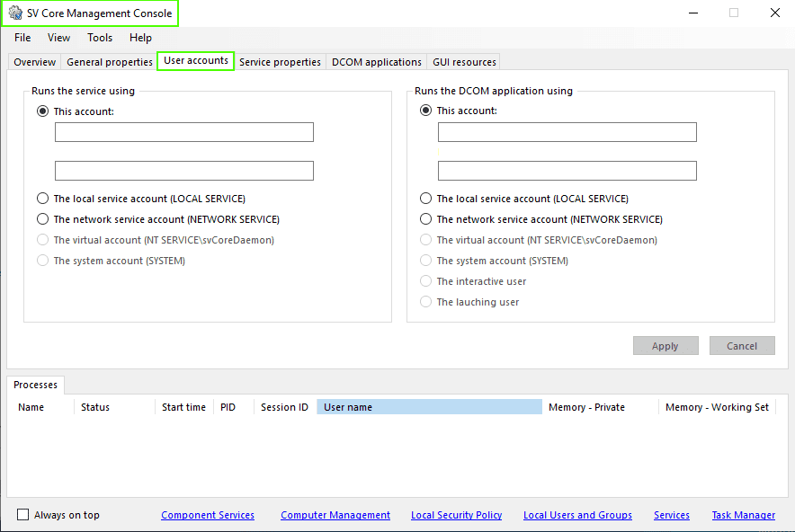The height and width of the screenshot is (532, 795).
Task: Launch Task Manager from bottom links
Action: coord(743,515)
